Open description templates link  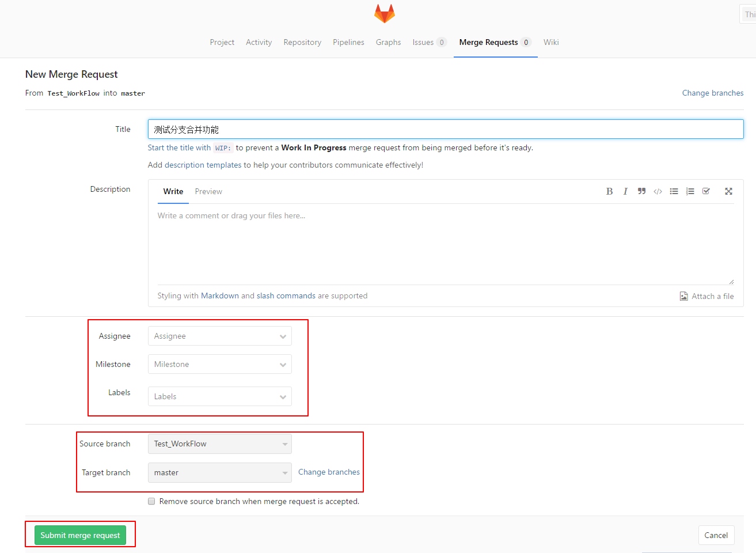203,165
